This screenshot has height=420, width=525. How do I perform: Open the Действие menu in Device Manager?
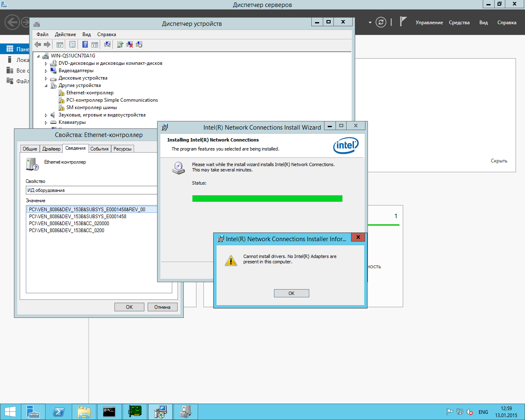tap(65, 34)
